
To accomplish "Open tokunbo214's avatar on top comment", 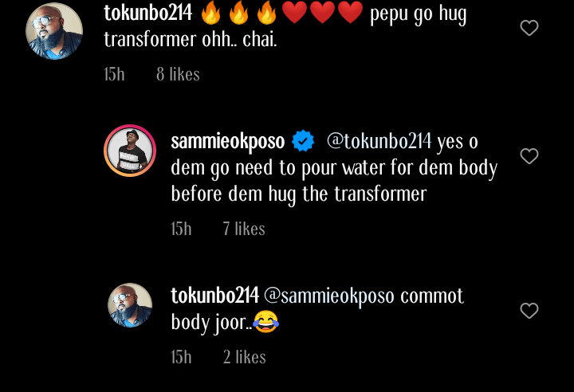I will click(54, 31).
